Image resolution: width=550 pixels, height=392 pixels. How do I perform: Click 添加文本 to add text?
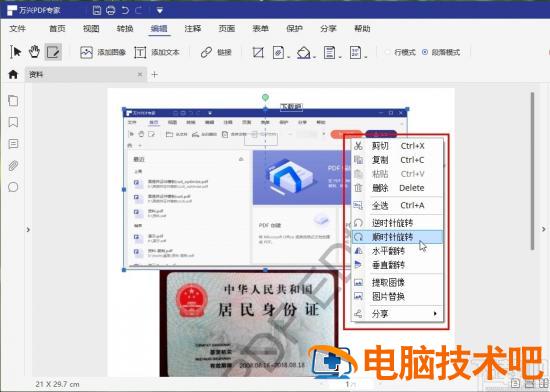click(157, 53)
